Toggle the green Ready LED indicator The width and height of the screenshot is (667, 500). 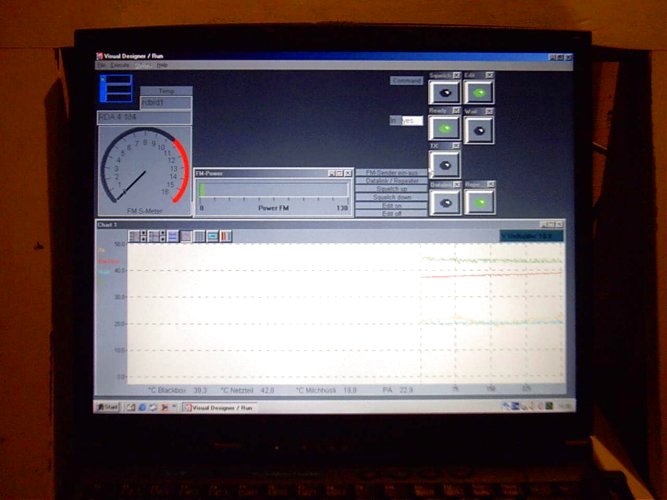tap(445, 128)
